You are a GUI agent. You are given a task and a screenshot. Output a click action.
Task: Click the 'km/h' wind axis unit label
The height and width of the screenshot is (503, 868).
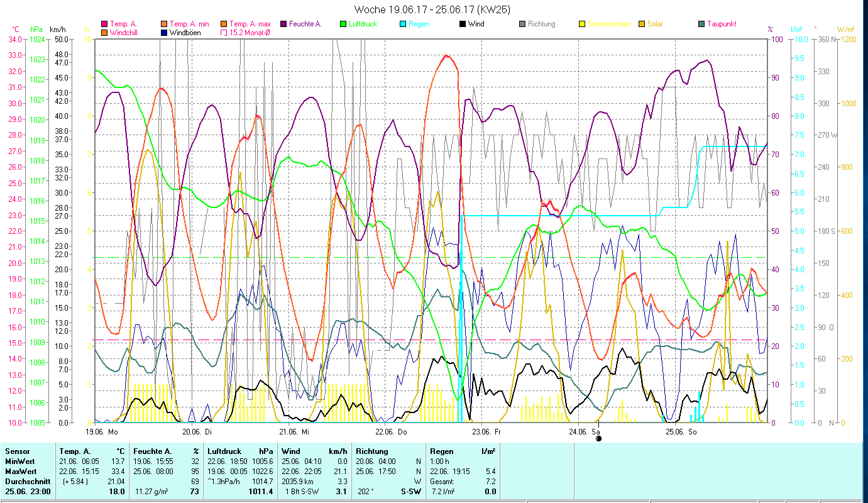pos(57,30)
